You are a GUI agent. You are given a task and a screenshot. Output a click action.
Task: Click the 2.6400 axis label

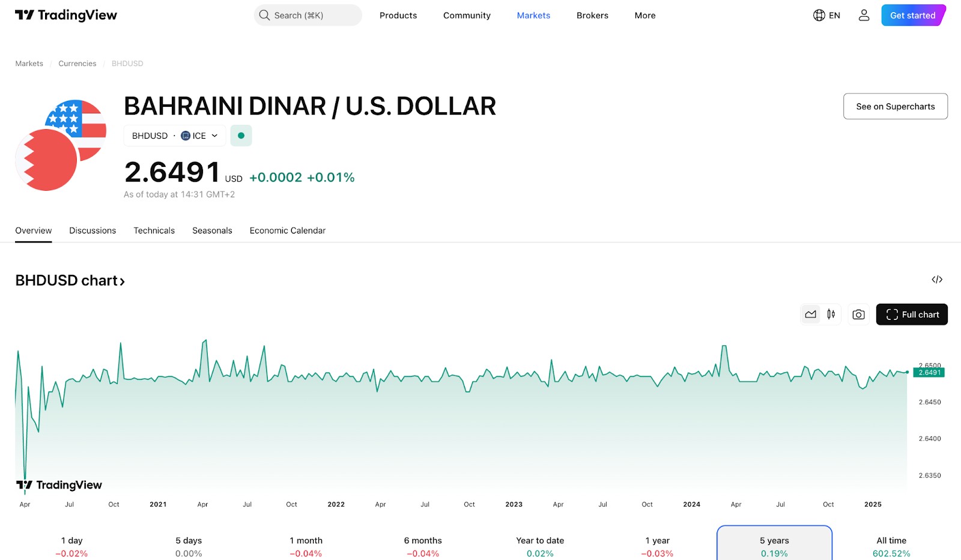(x=930, y=439)
